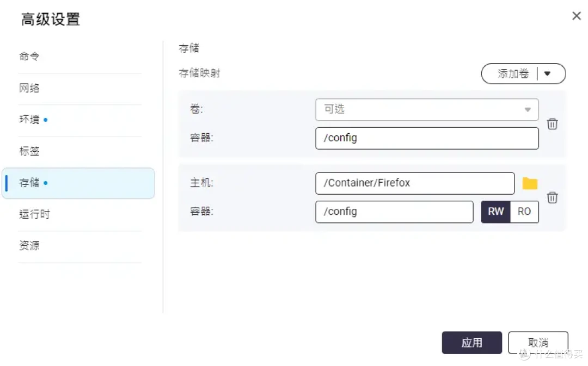
Task: Open the 卷 可选 dropdown
Action: (427, 109)
